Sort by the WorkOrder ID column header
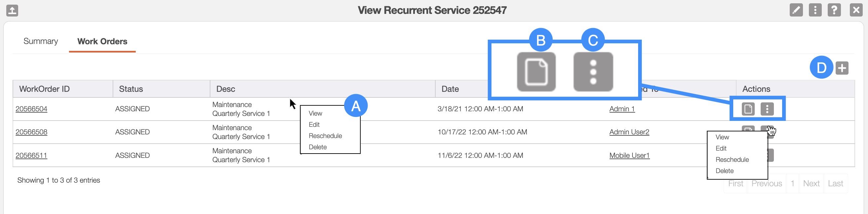 pos(44,89)
